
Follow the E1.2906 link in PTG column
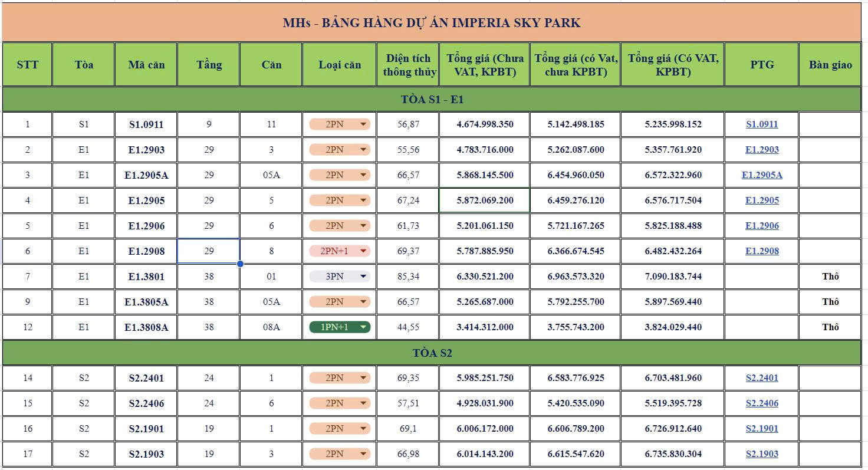(762, 225)
